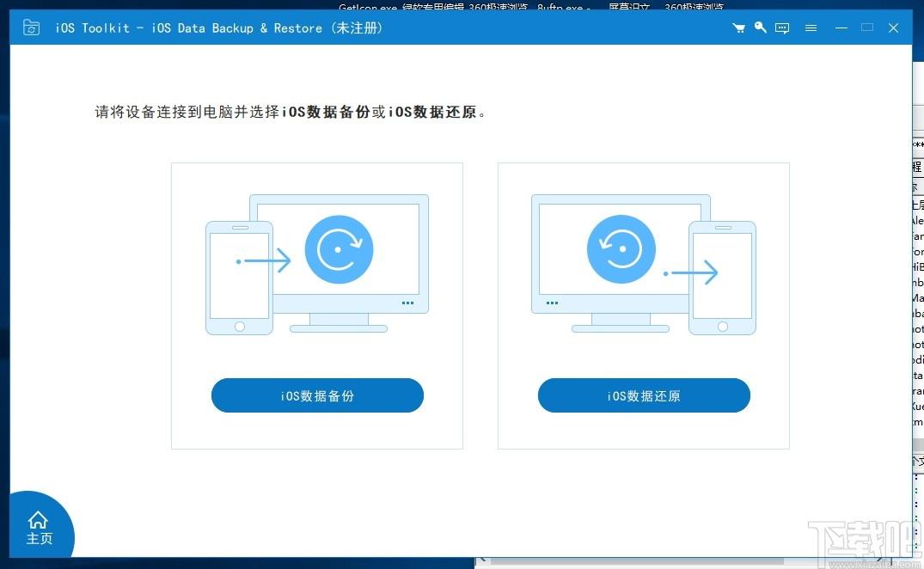Click the feedback chat bubble icon
The image size is (924, 569).
tap(782, 28)
